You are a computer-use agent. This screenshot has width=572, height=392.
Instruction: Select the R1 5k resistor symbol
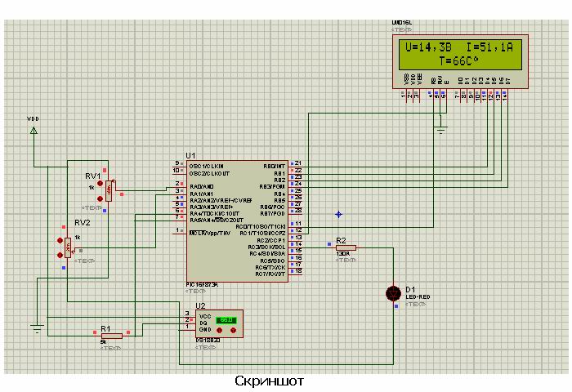(111, 336)
